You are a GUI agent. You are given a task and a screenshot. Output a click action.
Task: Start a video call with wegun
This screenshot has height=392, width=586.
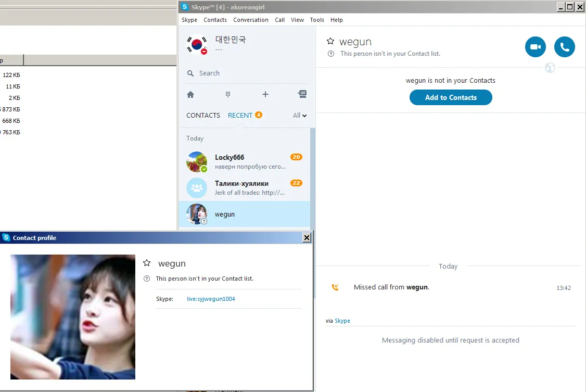pyautogui.click(x=535, y=47)
